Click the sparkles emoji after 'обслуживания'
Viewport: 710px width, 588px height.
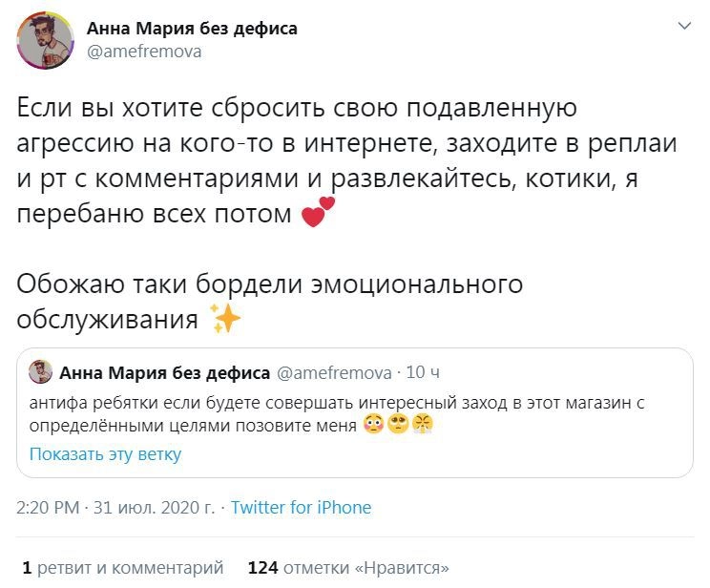pyautogui.click(x=226, y=320)
